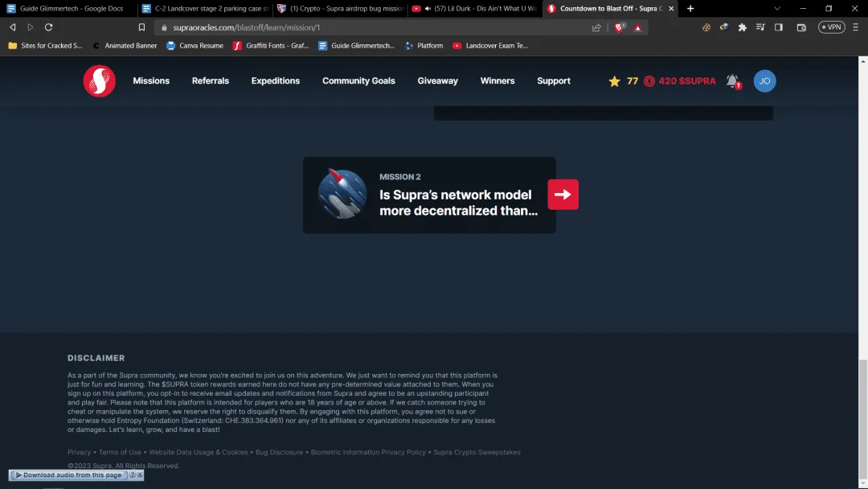Viewport: 868px width, 489px height.
Task: Open the notification bell icon
Action: (733, 81)
